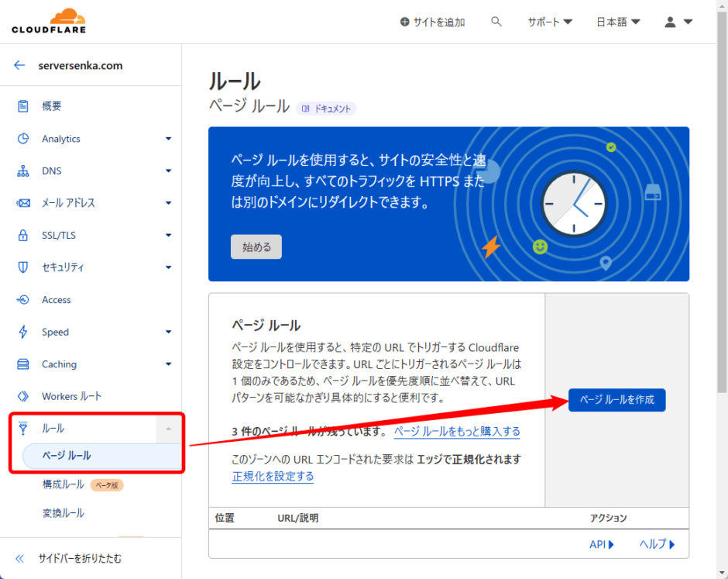Viewport: 728px width, 579px height.
Task: Open the search magnifier in the header
Action: point(496,22)
